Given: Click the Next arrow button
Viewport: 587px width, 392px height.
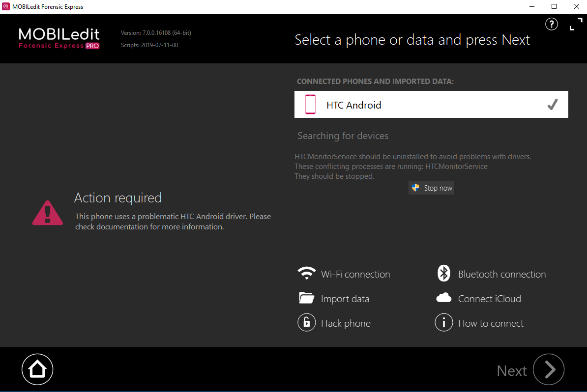Looking at the screenshot, I should tap(549, 369).
